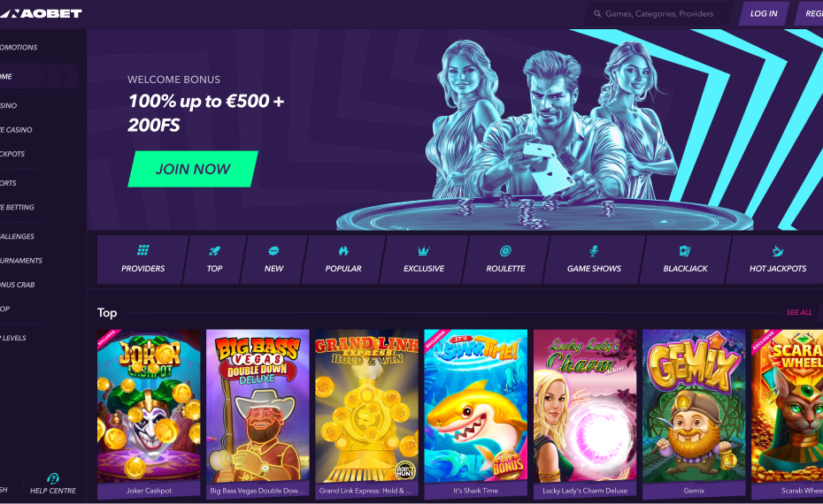Screen dimensions: 823x504
Task: Open the New badge icon category
Action: tap(273, 260)
